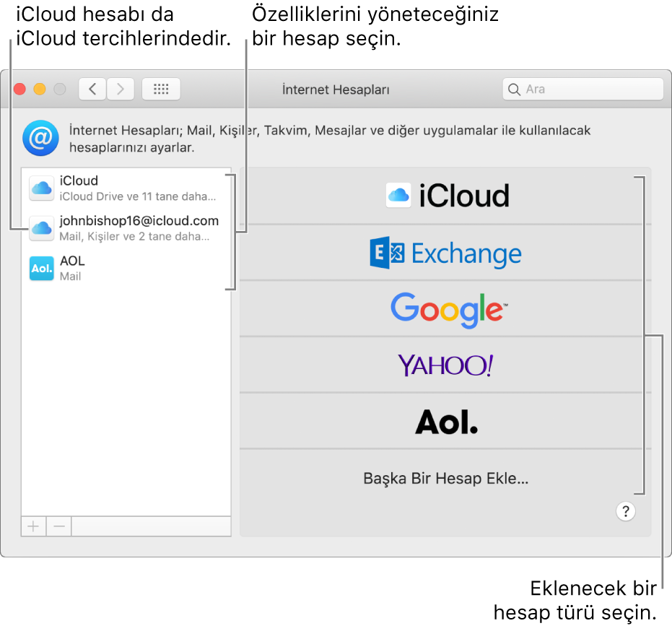Click the blue @ Internet Accounts icon
This screenshot has width=672, height=626.
[x=40, y=138]
